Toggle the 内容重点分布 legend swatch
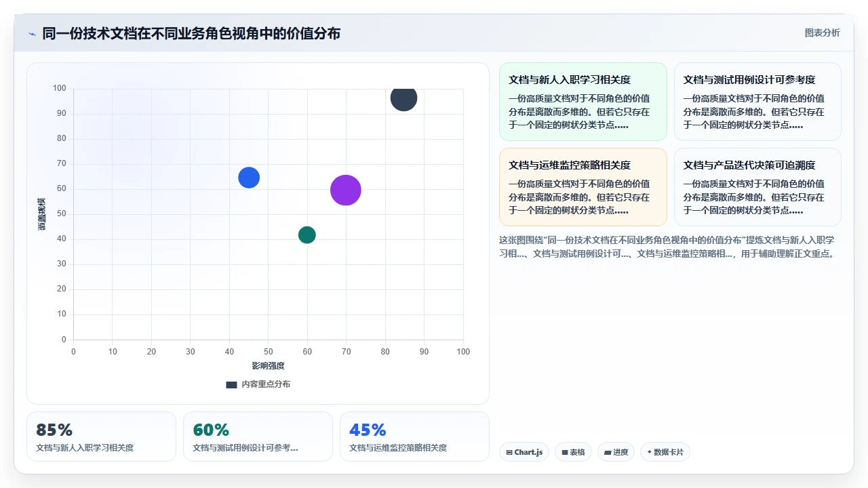 tap(231, 384)
